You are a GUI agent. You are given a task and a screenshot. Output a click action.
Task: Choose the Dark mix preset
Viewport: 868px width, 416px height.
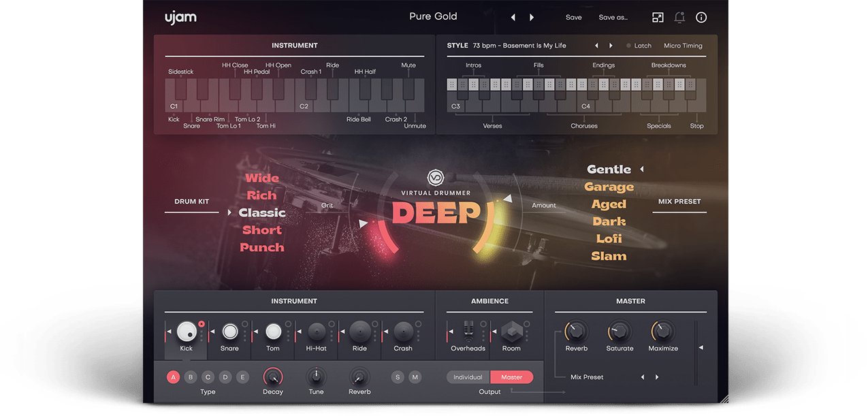609,221
